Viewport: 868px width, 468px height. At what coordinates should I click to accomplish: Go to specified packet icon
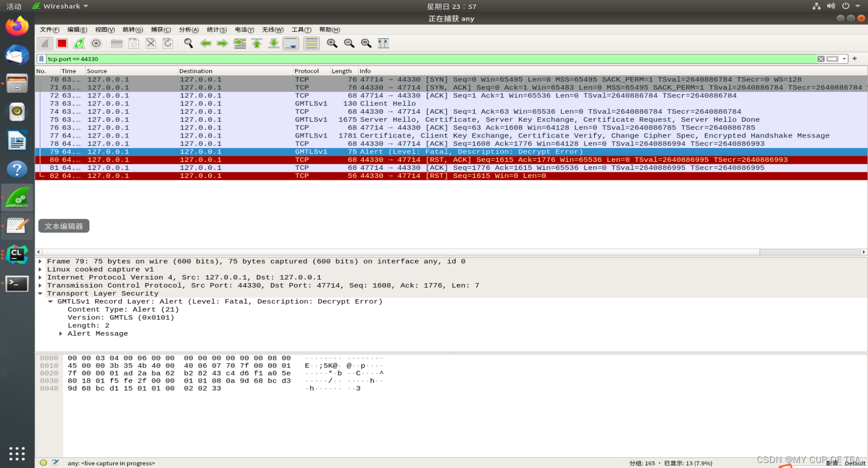(x=240, y=43)
